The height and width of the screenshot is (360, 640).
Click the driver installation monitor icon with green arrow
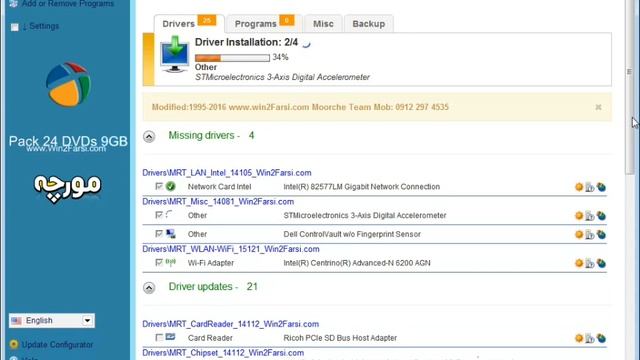click(175, 54)
